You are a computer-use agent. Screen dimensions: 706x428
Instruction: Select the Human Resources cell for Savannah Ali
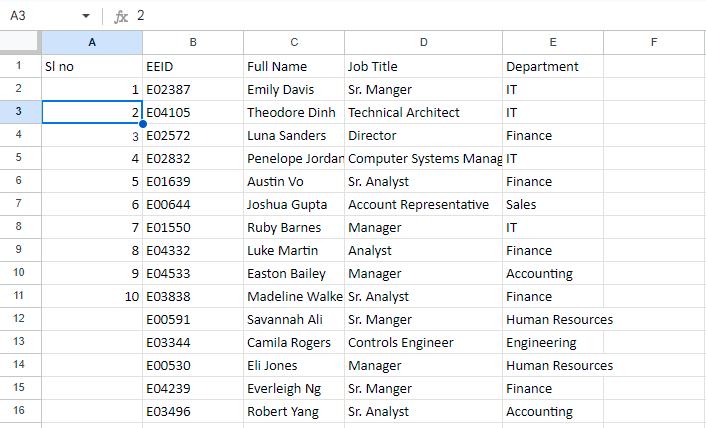[x=553, y=319]
